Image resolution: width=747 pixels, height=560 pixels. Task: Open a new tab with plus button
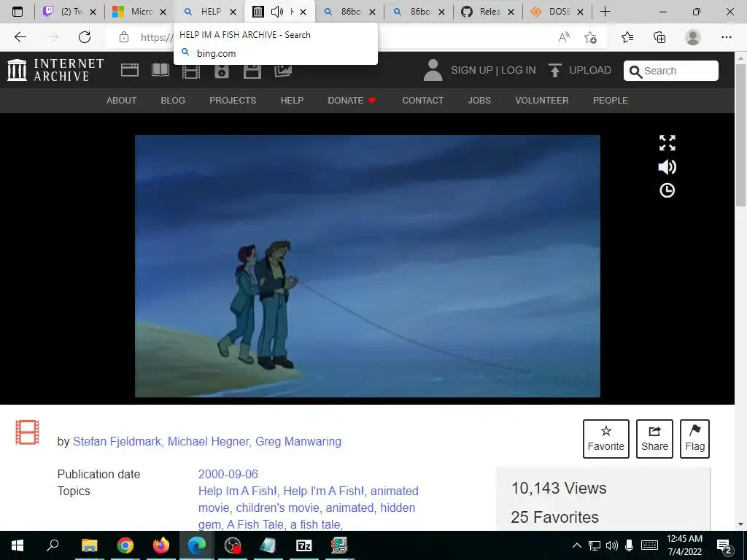605,12
